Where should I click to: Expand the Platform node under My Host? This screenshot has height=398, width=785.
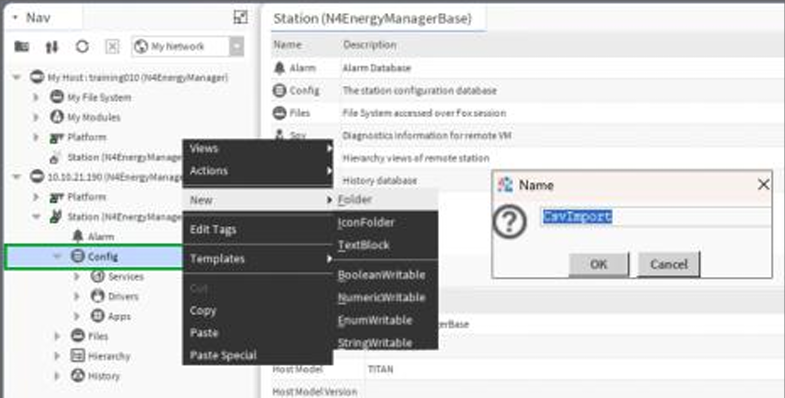click(36, 137)
